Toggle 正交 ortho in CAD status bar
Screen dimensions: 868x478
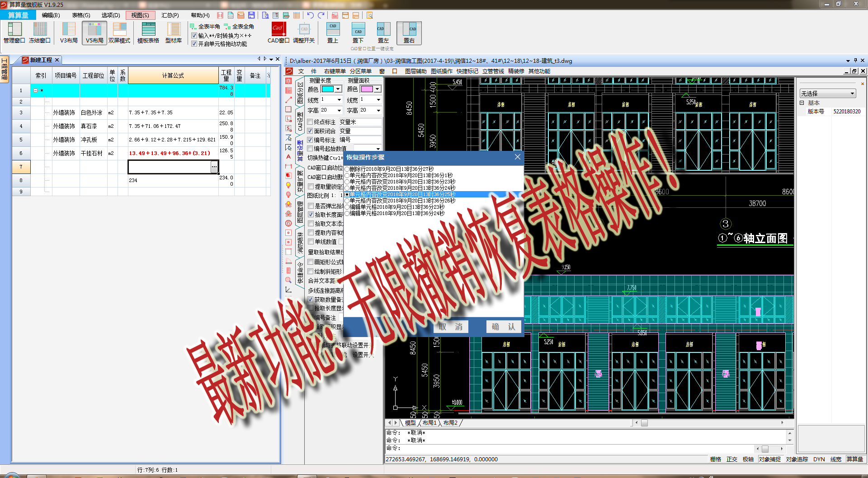tap(731, 459)
